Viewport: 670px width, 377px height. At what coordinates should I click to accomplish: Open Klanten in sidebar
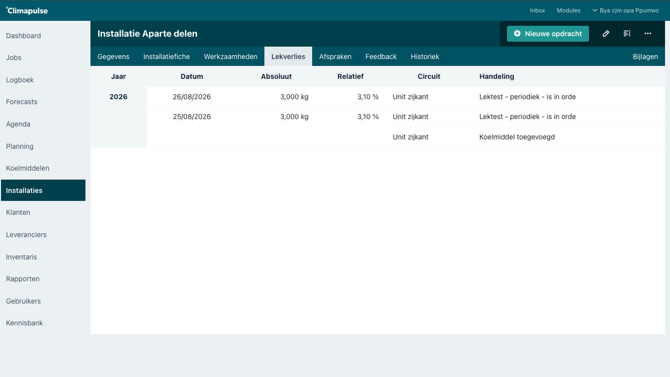pos(43,212)
